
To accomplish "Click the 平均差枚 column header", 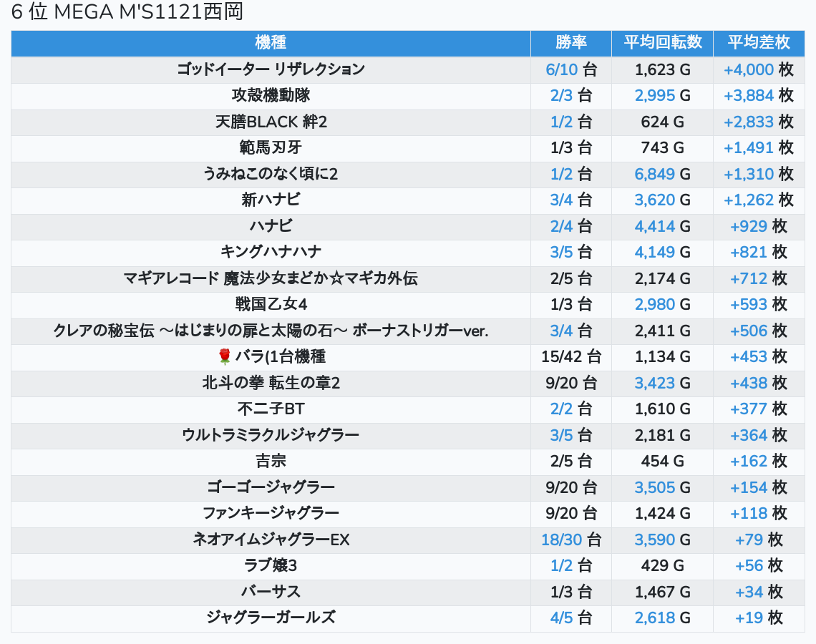I will (x=758, y=42).
